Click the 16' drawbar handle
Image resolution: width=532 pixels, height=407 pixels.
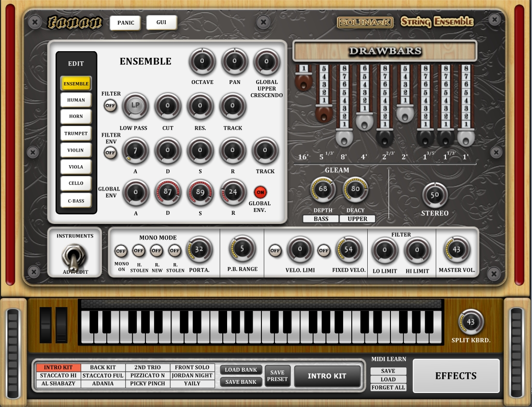pos(303,82)
